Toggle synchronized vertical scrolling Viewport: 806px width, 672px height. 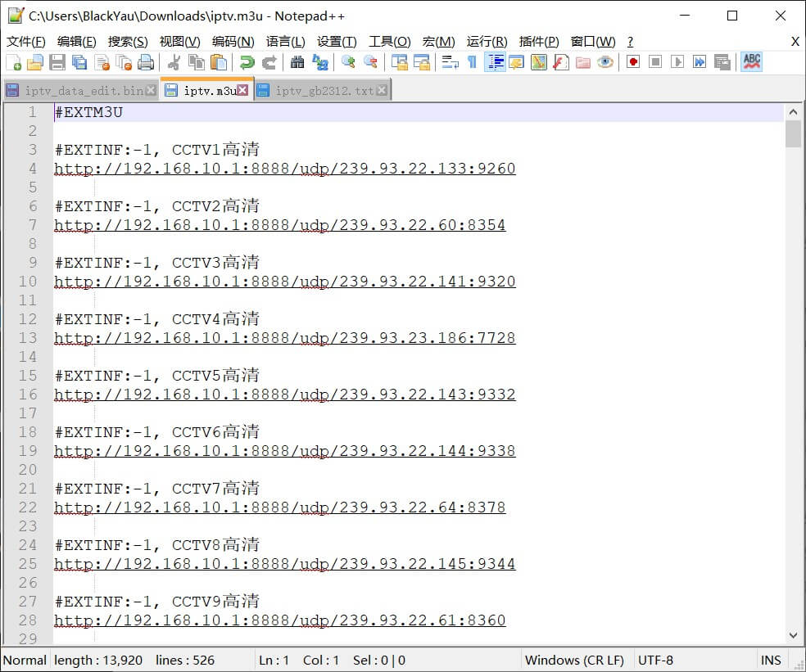399,63
